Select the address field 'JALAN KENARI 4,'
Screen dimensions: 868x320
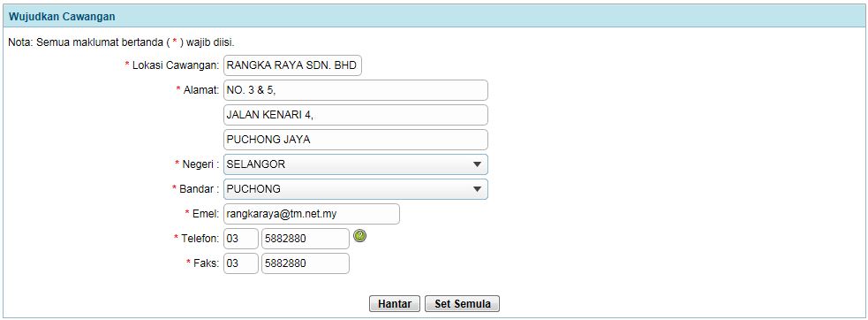pyautogui.click(x=356, y=115)
